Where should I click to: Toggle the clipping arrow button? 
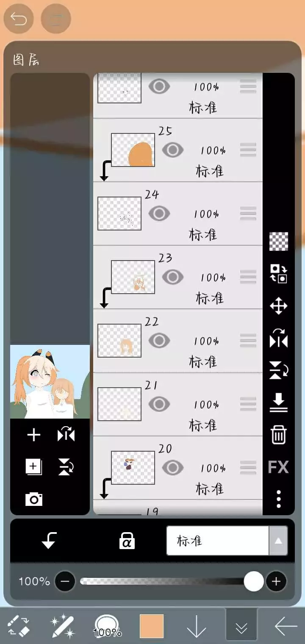(x=49, y=541)
